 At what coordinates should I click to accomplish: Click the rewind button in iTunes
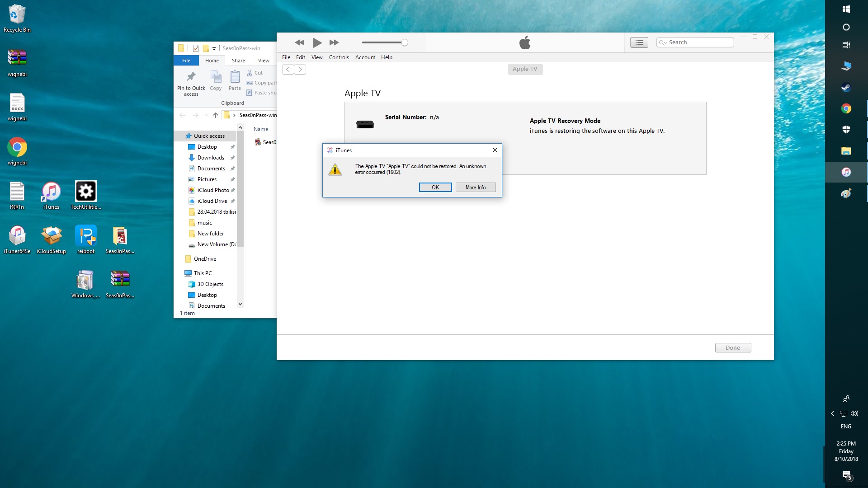(299, 42)
